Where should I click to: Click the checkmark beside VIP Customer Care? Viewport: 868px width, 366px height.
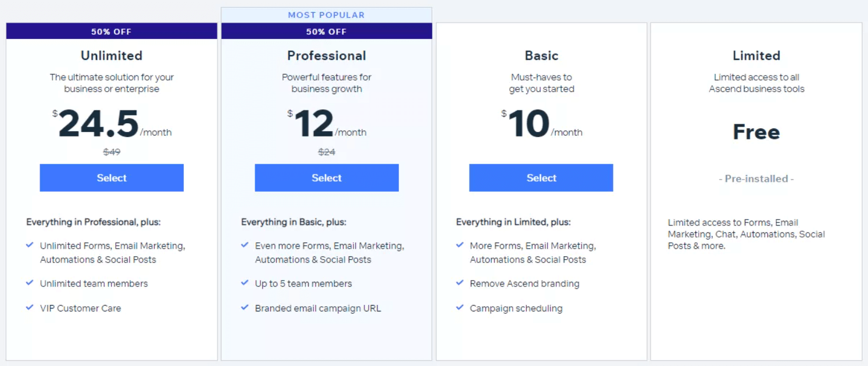point(30,308)
